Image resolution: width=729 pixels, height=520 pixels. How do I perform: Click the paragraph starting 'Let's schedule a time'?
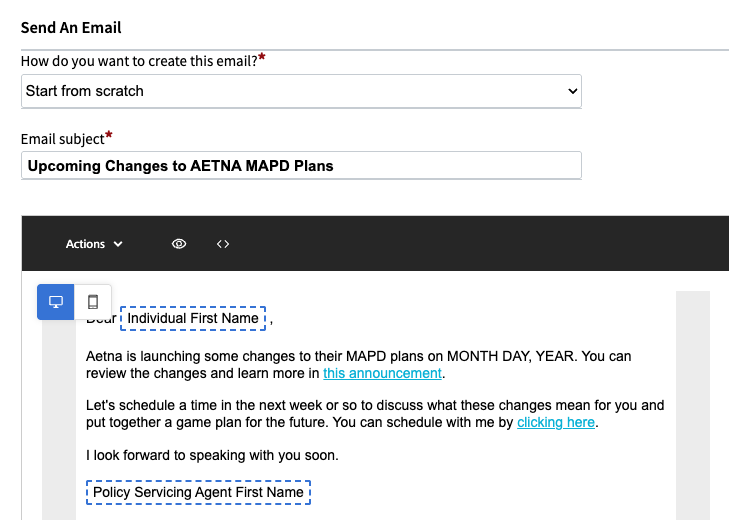coord(375,413)
